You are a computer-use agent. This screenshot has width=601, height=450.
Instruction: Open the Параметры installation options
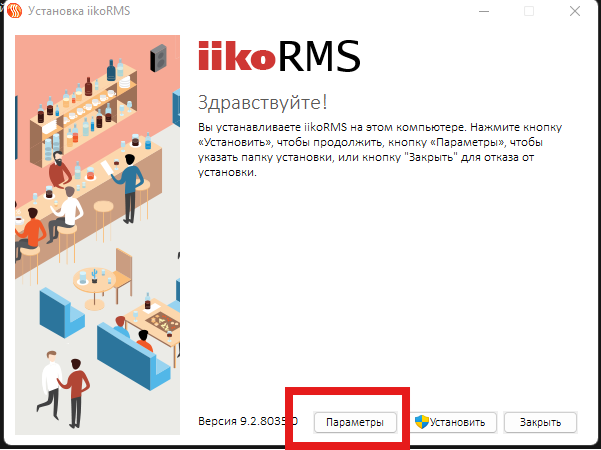point(355,422)
